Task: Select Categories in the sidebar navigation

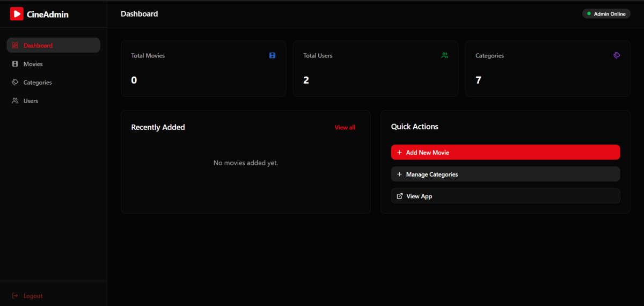Action: (x=38, y=83)
